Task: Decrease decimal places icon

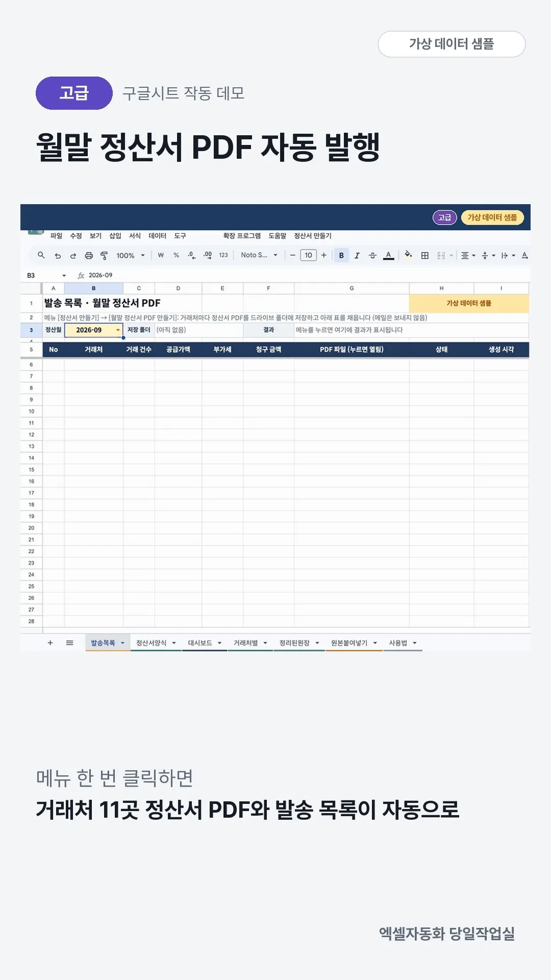Action: 191,255
